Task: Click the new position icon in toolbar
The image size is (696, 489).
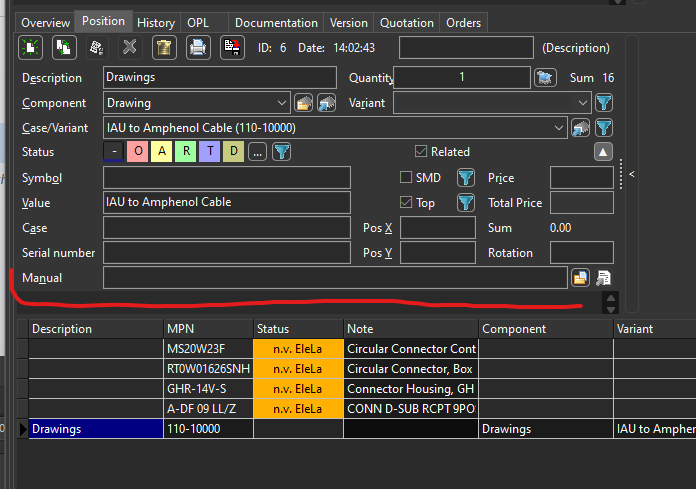Action: (31, 47)
